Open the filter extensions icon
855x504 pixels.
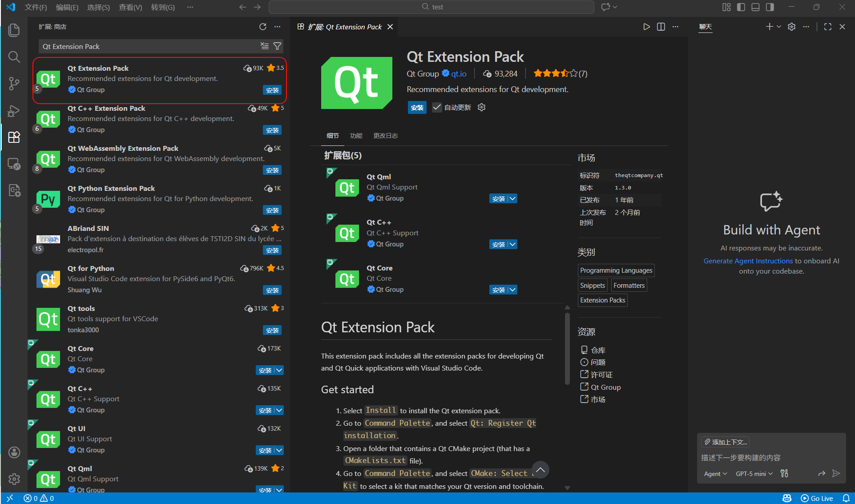[x=277, y=46]
